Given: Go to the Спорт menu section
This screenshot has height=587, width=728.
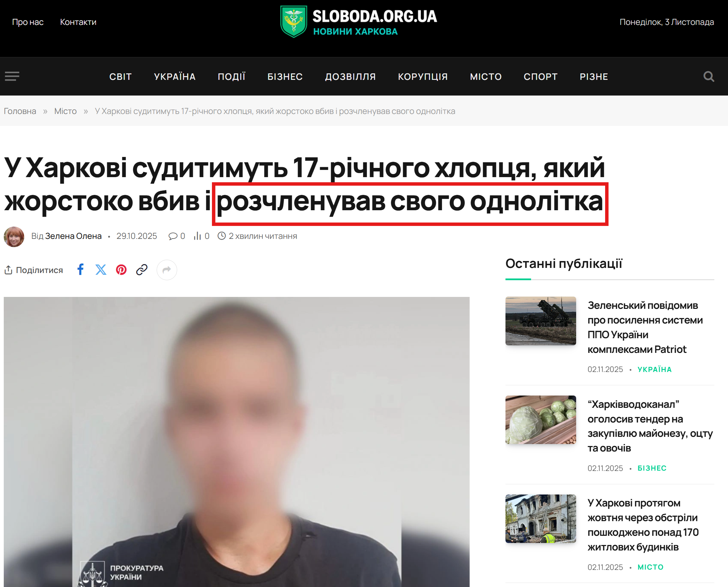Looking at the screenshot, I should click(x=540, y=76).
